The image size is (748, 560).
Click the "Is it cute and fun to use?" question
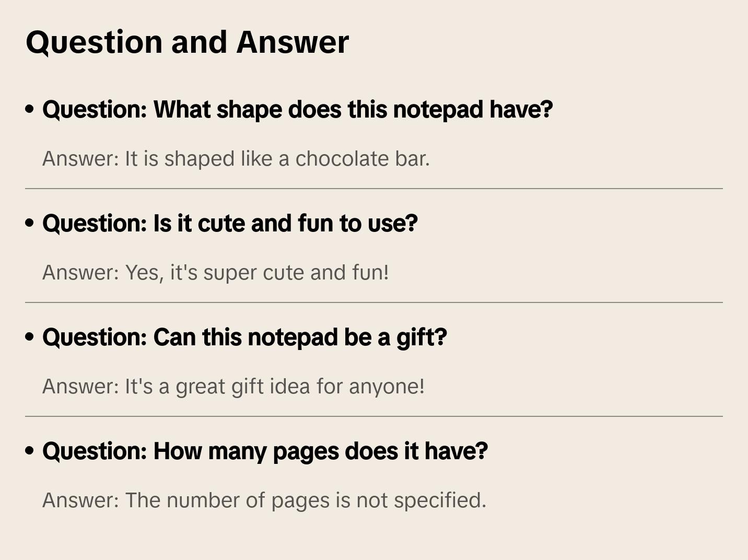point(230,224)
